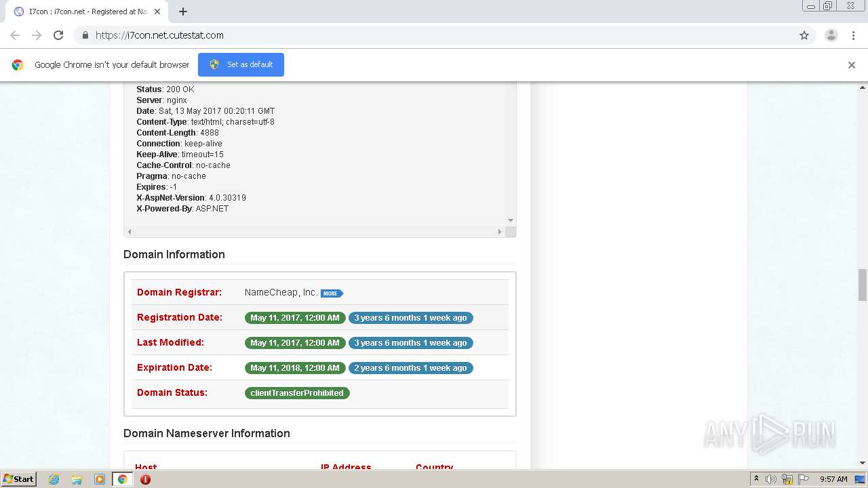This screenshot has height=488, width=868.
Task: Click the MORE tag beside NameCheap
Action: (332, 293)
